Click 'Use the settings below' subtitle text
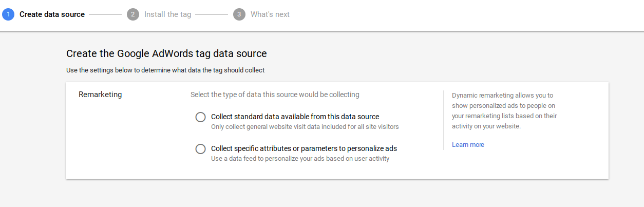 (165, 70)
